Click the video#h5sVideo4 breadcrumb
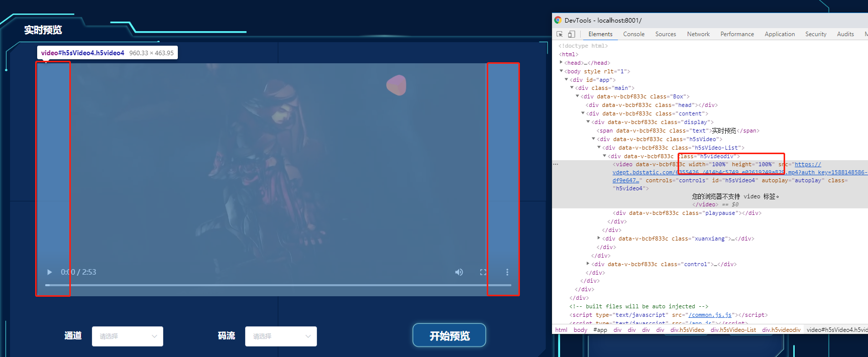This screenshot has height=357, width=868. pos(836,330)
